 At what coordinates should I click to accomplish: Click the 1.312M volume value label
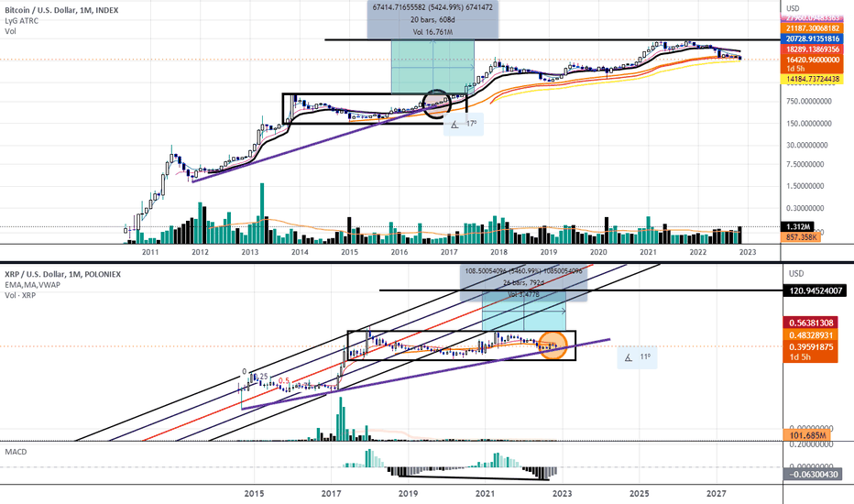pos(798,226)
